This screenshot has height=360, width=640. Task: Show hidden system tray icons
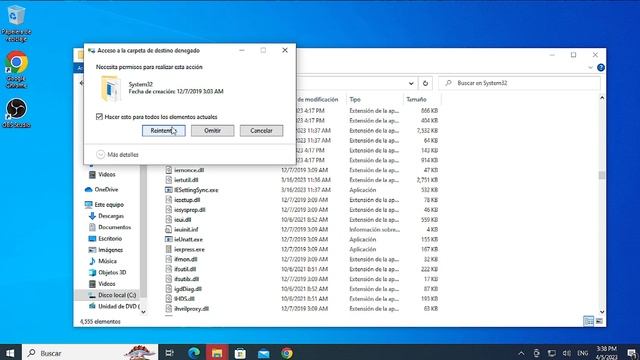(x=521, y=353)
